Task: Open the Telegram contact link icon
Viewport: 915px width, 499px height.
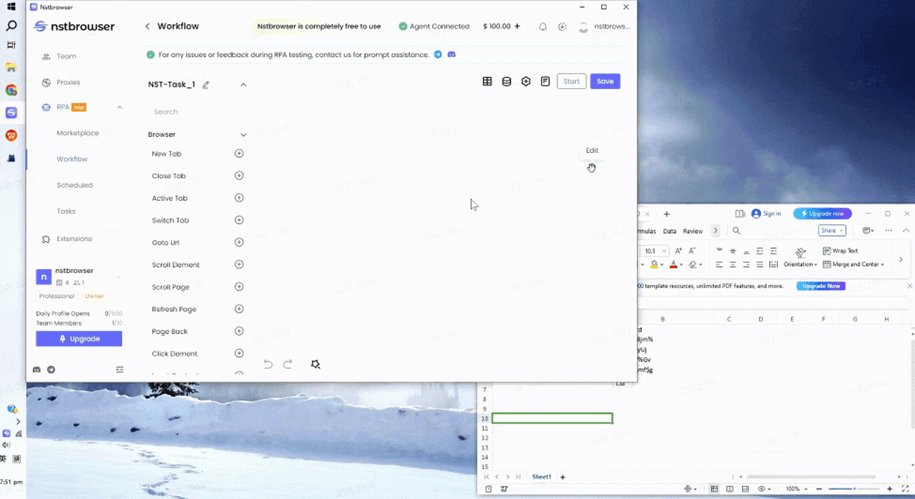Action: 438,54
